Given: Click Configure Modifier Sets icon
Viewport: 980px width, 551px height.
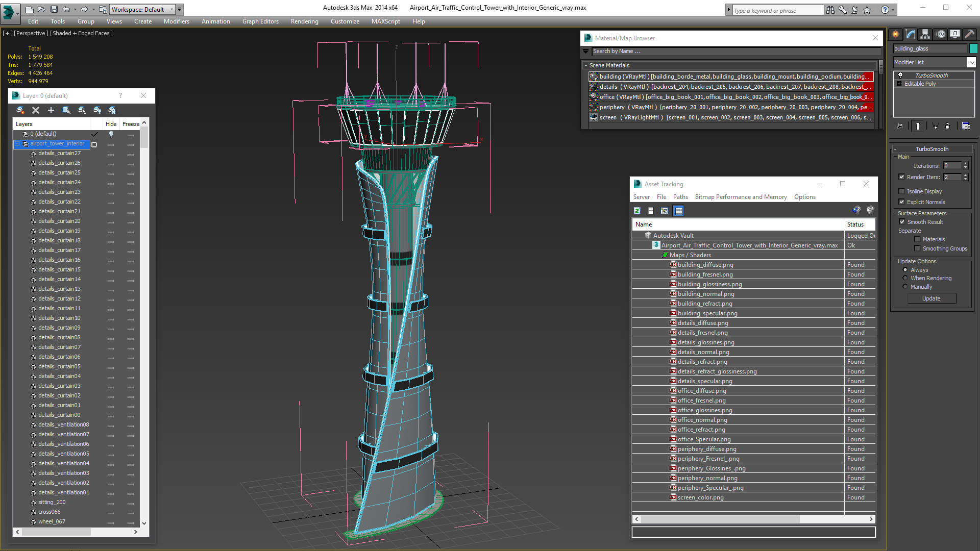Looking at the screenshot, I should [966, 126].
